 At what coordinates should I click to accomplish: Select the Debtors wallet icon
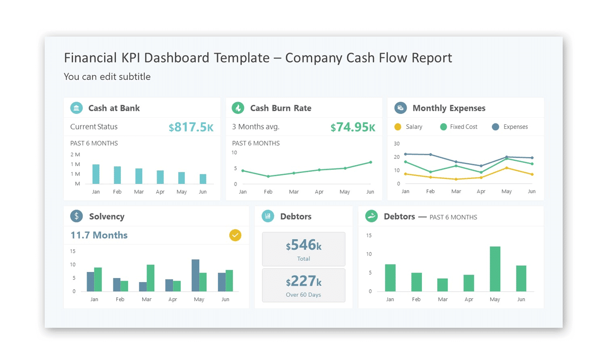[268, 216]
